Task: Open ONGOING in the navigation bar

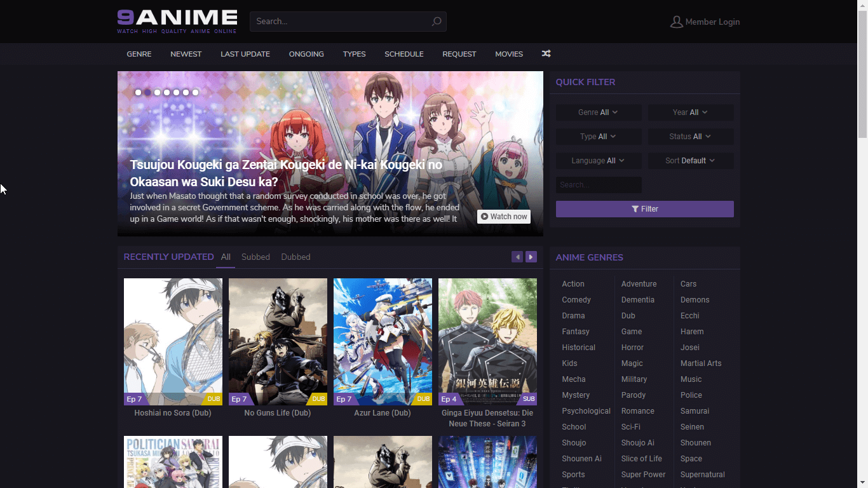Action: pos(306,54)
